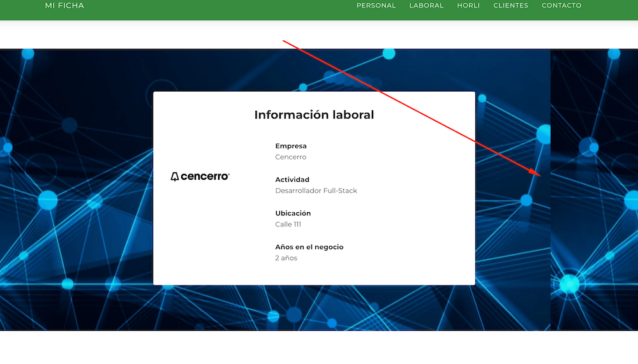Open the CLIENTES navigation link
This screenshot has width=638, height=364.
click(x=510, y=6)
